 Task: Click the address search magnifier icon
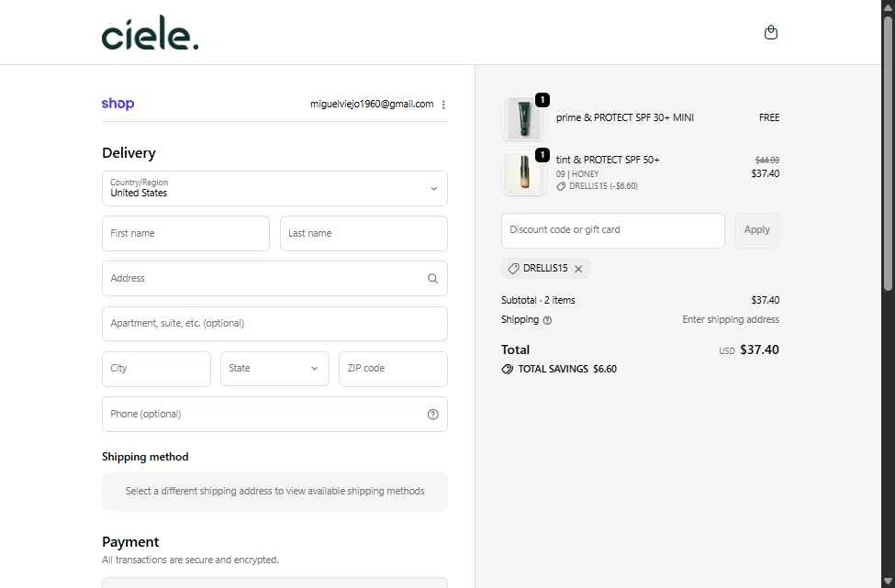coord(432,278)
